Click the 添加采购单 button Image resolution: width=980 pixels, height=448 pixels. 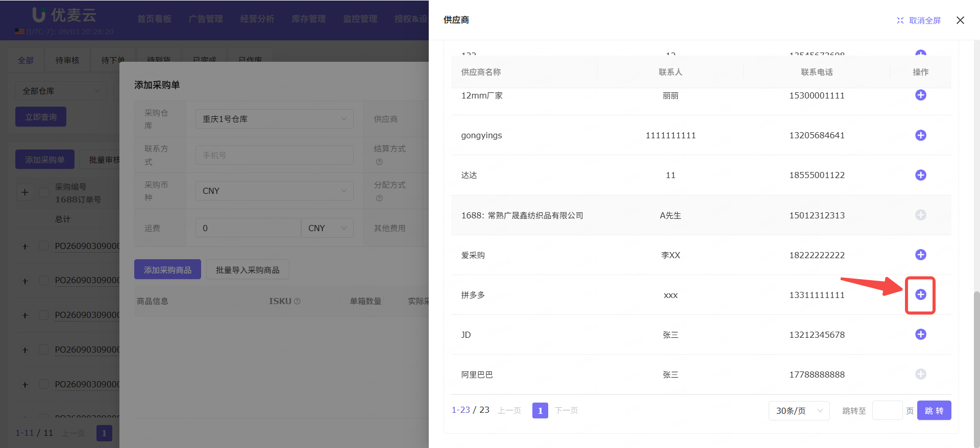coord(45,160)
